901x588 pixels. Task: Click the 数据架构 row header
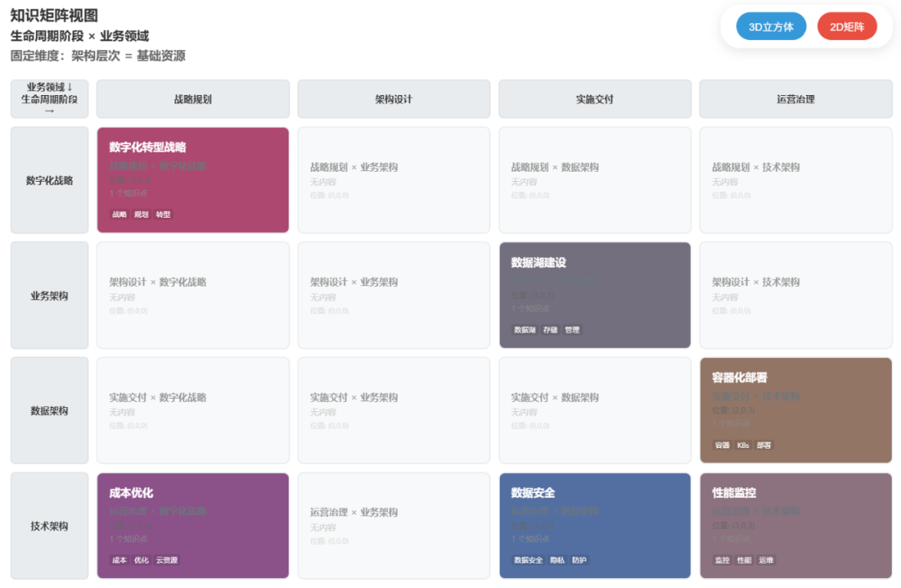49,410
